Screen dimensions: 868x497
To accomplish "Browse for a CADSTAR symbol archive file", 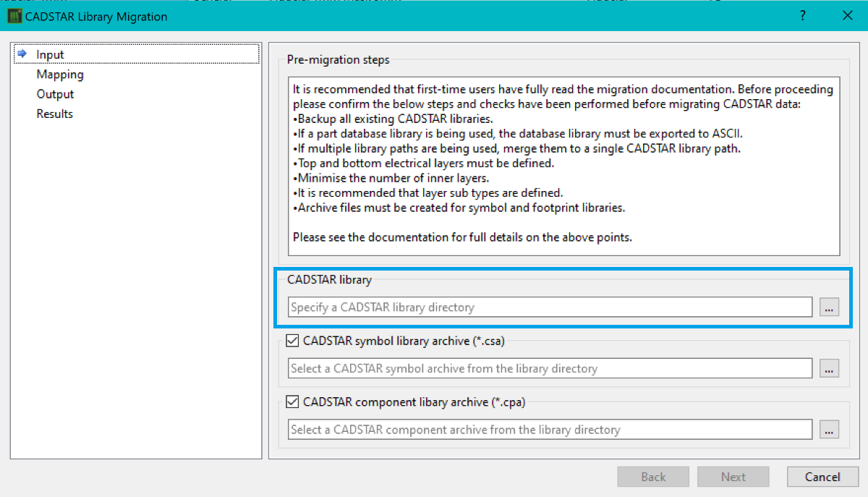I will [x=829, y=368].
